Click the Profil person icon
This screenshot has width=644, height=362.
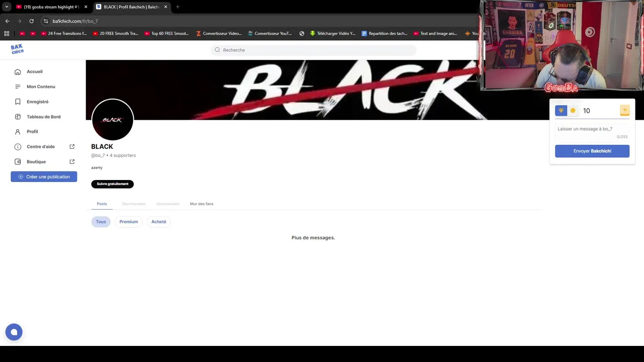coord(18,132)
